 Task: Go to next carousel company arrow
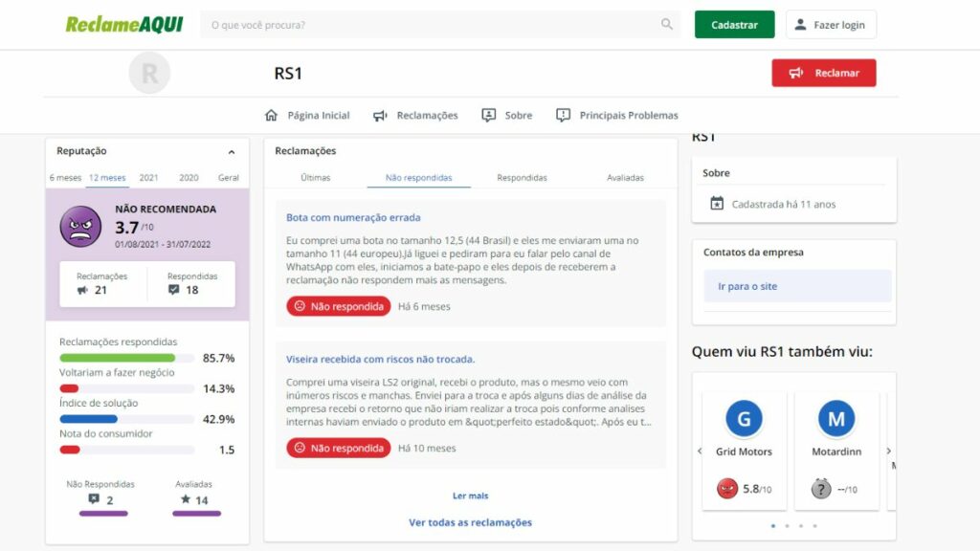pyautogui.click(x=888, y=451)
